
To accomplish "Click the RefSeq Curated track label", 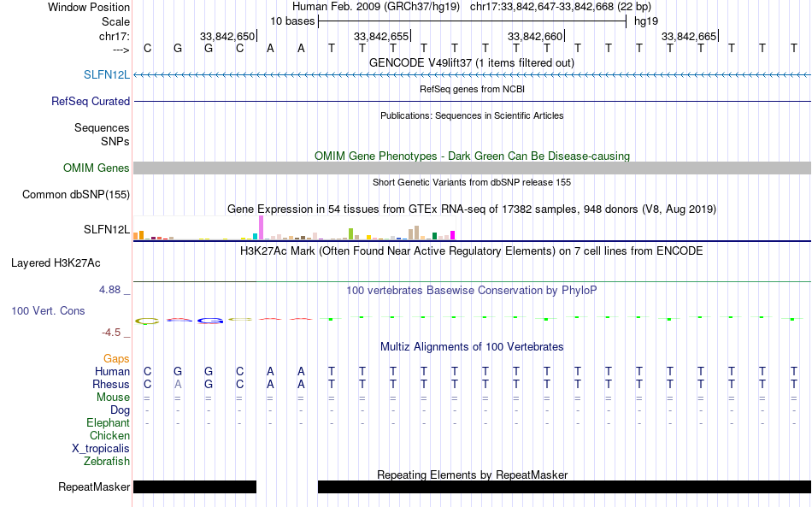I will point(90,102).
